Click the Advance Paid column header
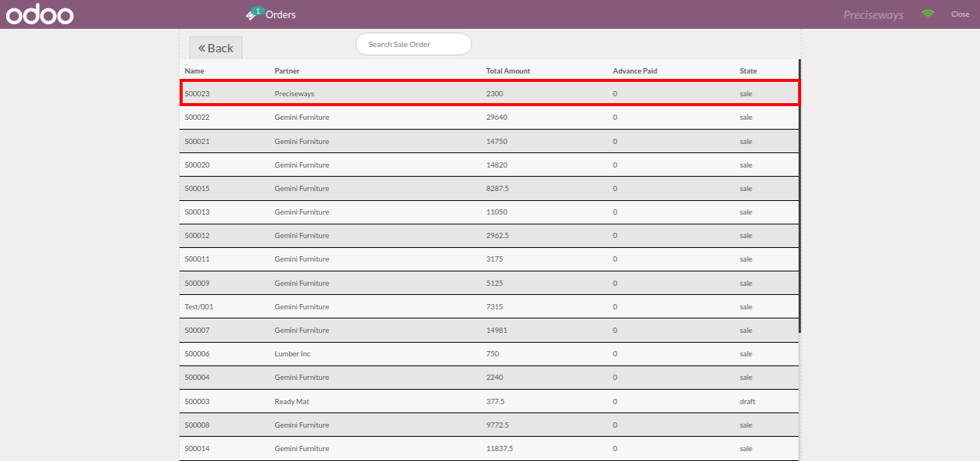This screenshot has height=461, width=980. (x=634, y=71)
